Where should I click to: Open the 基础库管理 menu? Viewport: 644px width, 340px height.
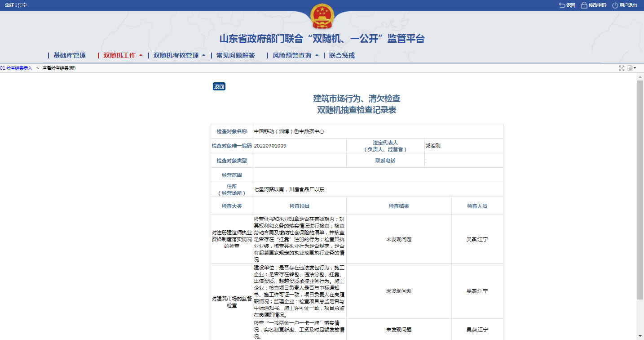click(x=70, y=55)
